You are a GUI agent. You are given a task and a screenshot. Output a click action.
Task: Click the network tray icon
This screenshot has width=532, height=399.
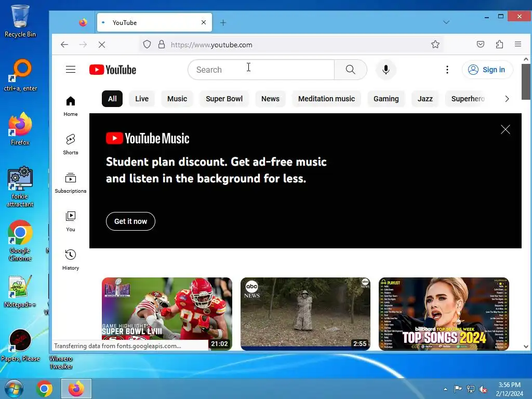point(471,389)
